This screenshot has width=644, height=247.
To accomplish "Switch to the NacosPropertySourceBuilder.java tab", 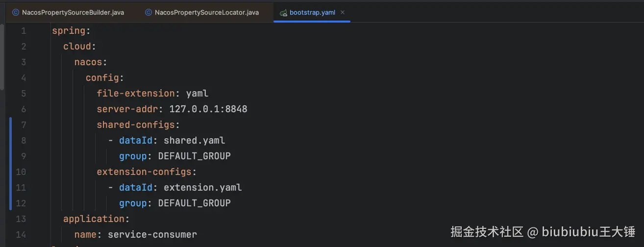I will click(x=73, y=12).
